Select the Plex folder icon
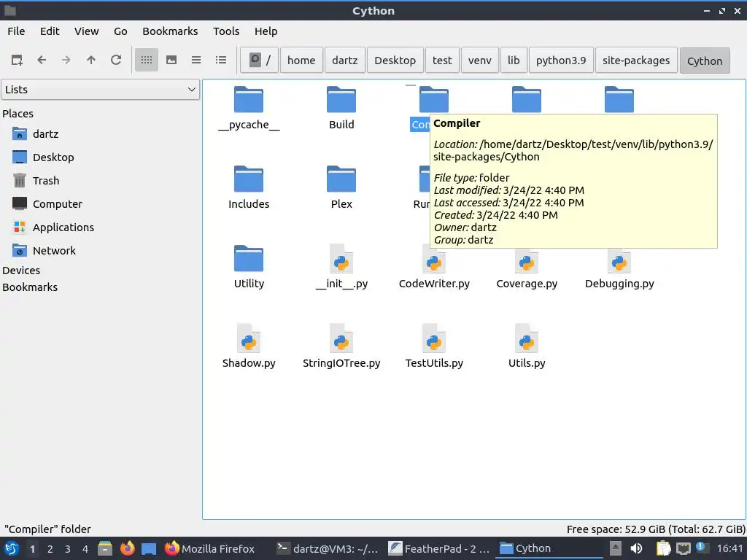 341,179
